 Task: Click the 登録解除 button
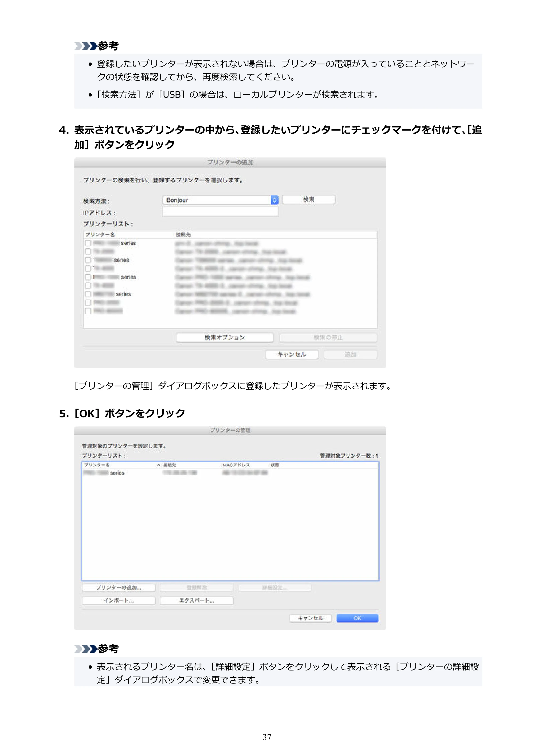[197, 588]
